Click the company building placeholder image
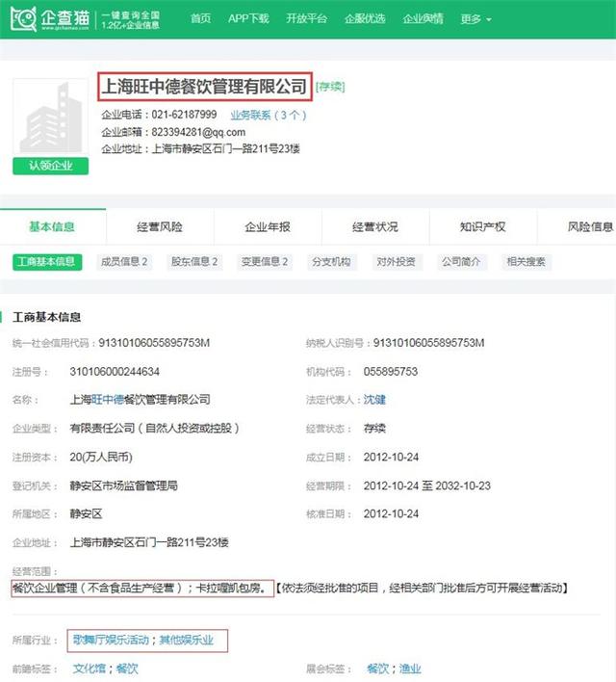The image size is (616, 682). 50,117
